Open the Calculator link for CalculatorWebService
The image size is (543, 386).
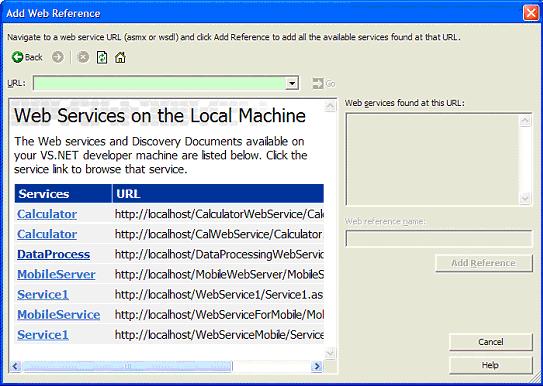pyautogui.click(x=47, y=214)
